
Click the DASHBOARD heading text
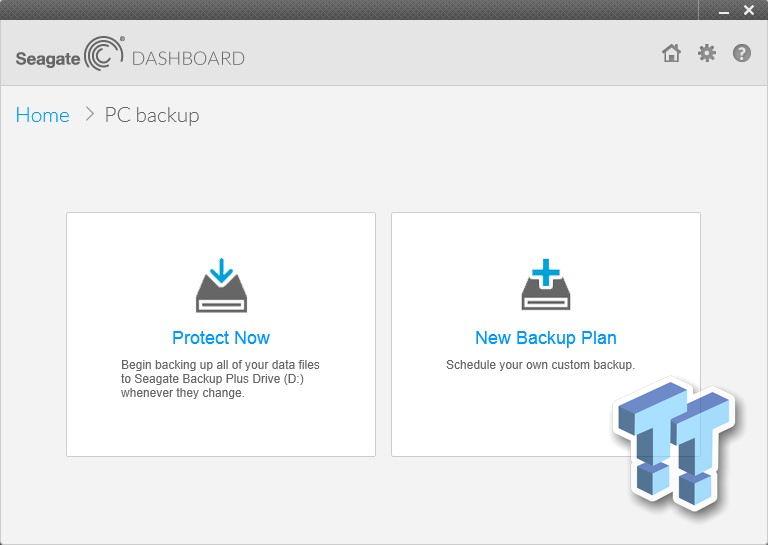click(188, 58)
